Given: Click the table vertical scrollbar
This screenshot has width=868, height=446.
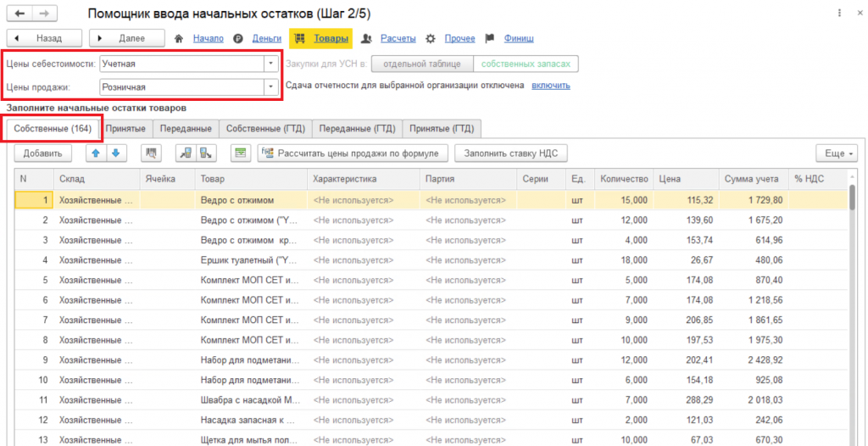Looking at the screenshot, I should (x=853, y=196).
